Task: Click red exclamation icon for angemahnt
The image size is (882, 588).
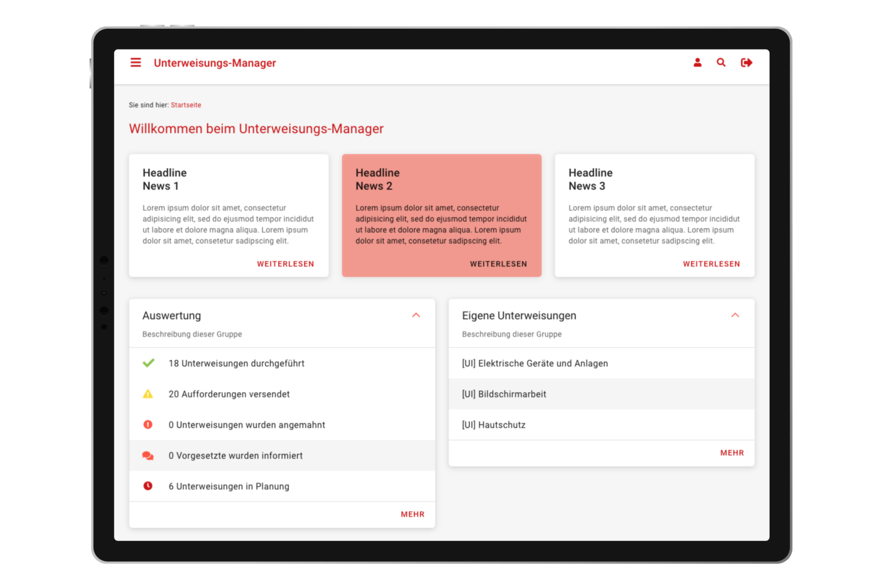Action: (148, 425)
